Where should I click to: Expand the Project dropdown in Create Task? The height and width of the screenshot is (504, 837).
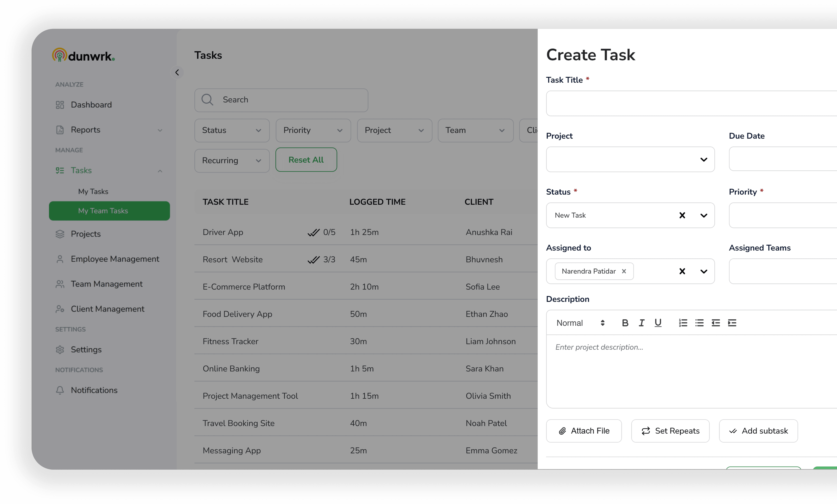703,160
